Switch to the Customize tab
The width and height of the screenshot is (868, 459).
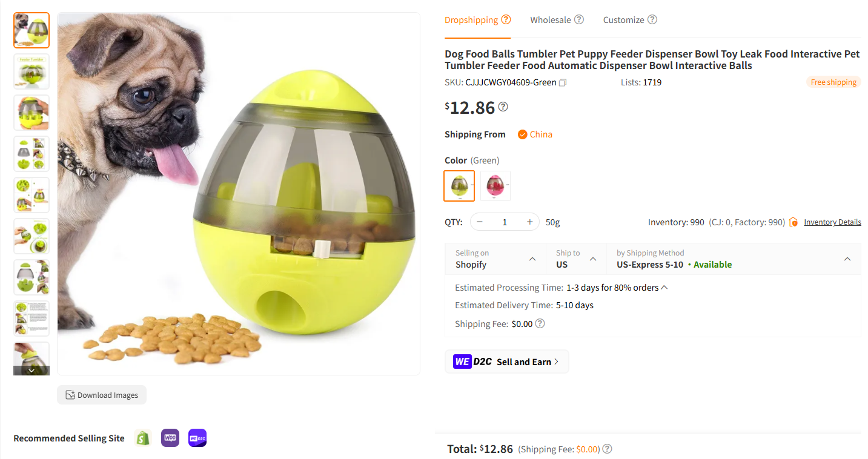click(x=624, y=19)
